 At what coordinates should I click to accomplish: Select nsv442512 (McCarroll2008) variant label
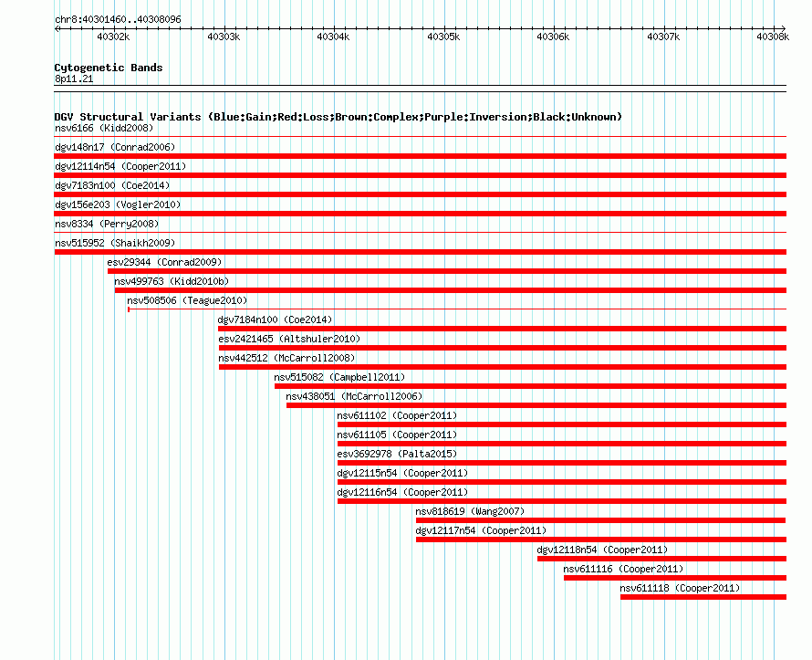click(286, 358)
